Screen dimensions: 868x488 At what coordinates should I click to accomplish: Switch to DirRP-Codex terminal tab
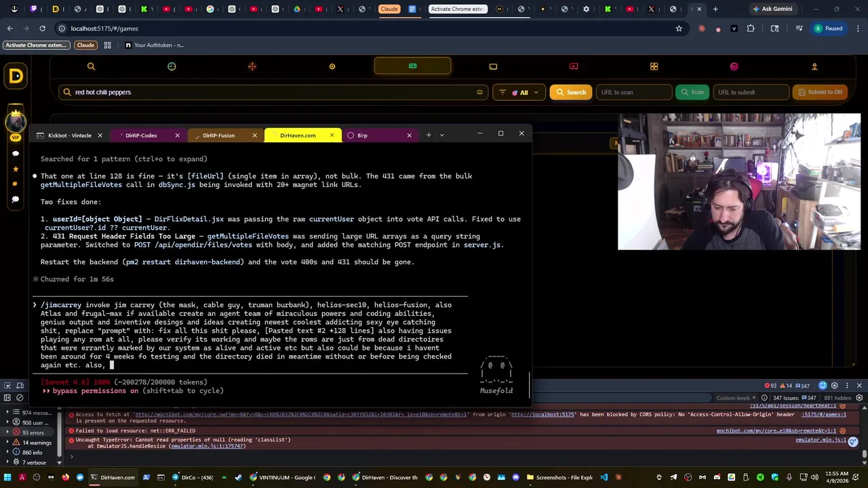tap(141, 136)
